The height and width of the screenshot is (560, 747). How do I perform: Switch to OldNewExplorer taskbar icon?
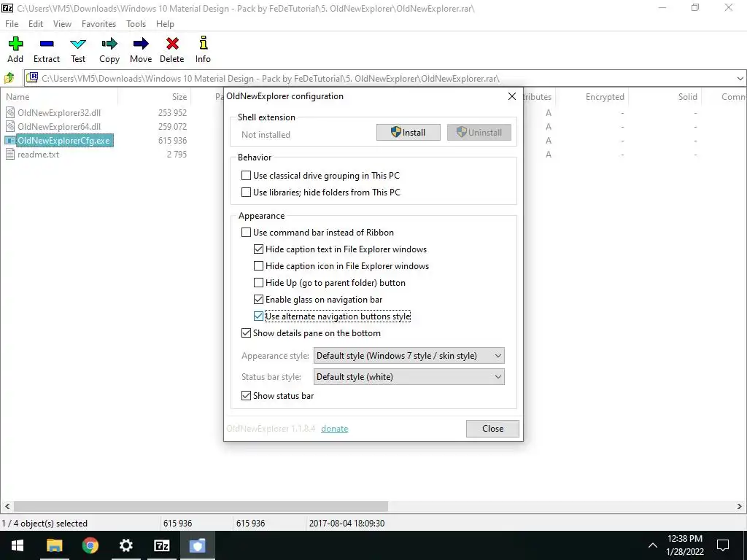click(198, 545)
